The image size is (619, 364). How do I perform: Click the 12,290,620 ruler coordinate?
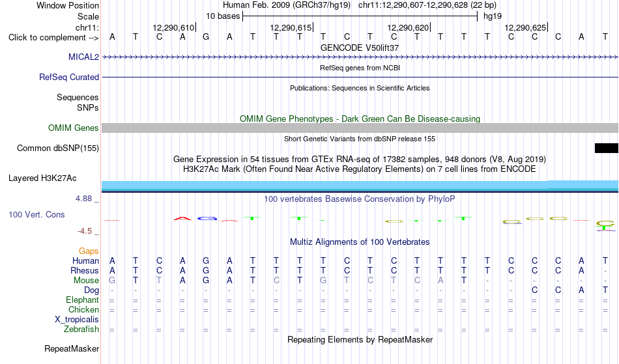click(x=408, y=27)
